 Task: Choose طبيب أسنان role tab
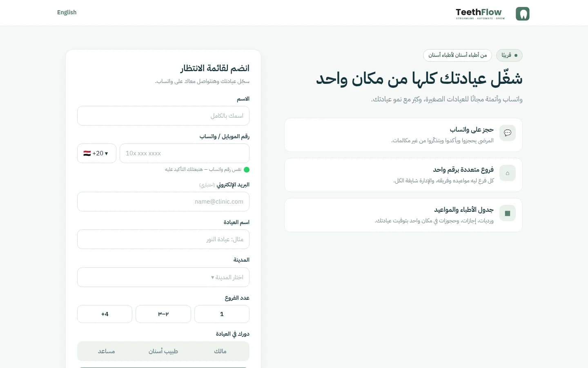(x=163, y=351)
